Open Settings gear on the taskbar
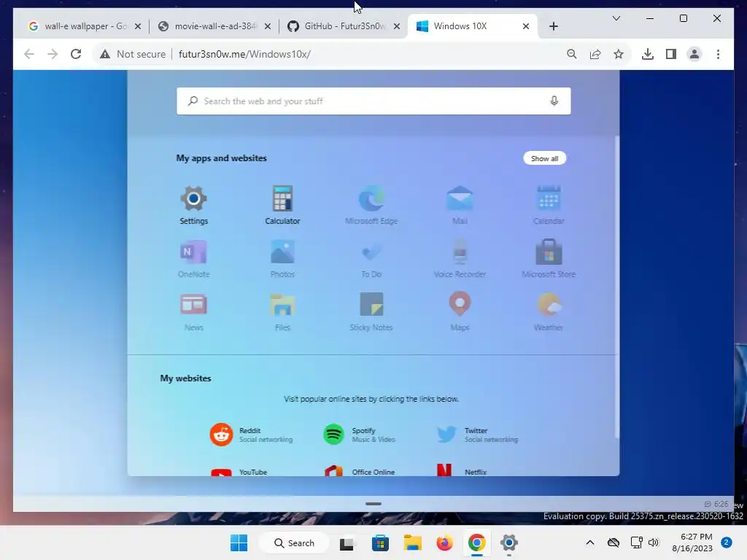The width and height of the screenshot is (747, 560). [508, 542]
